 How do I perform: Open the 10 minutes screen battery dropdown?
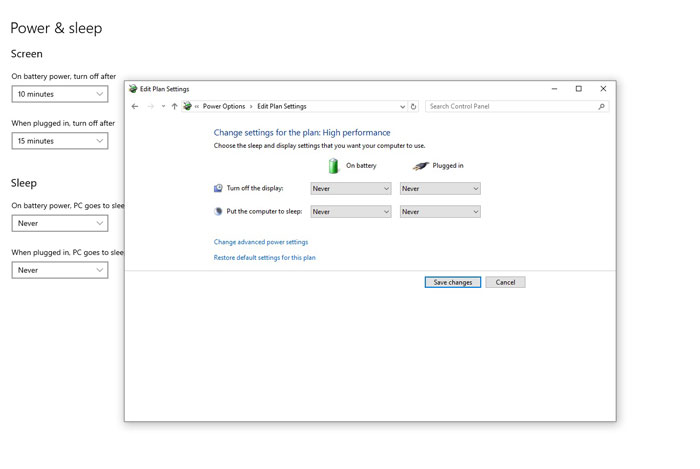tap(60, 94)
